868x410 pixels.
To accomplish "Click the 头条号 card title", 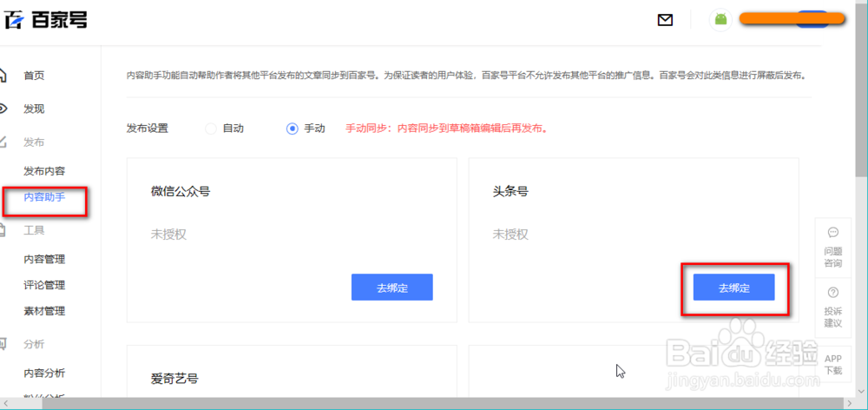I will click(x=510, y=192).
